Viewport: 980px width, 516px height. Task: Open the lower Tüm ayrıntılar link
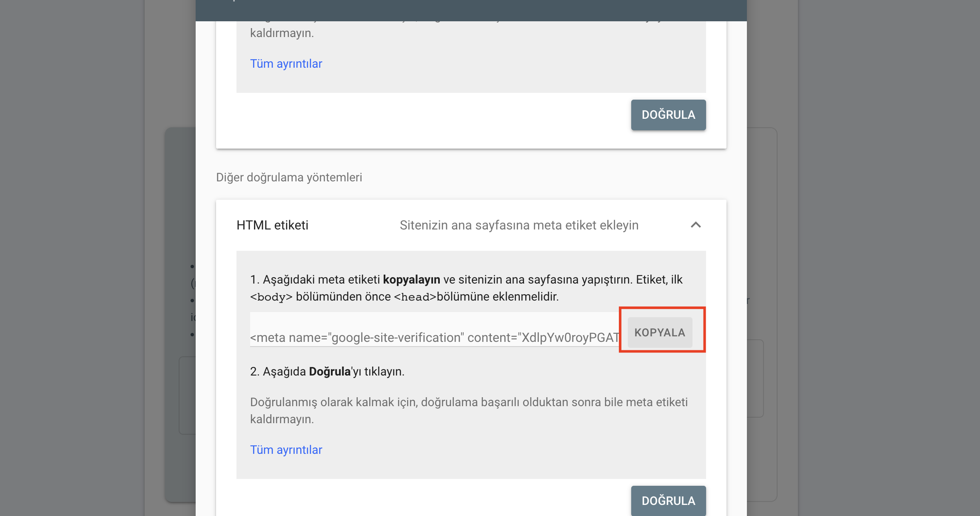coord(286,449)
